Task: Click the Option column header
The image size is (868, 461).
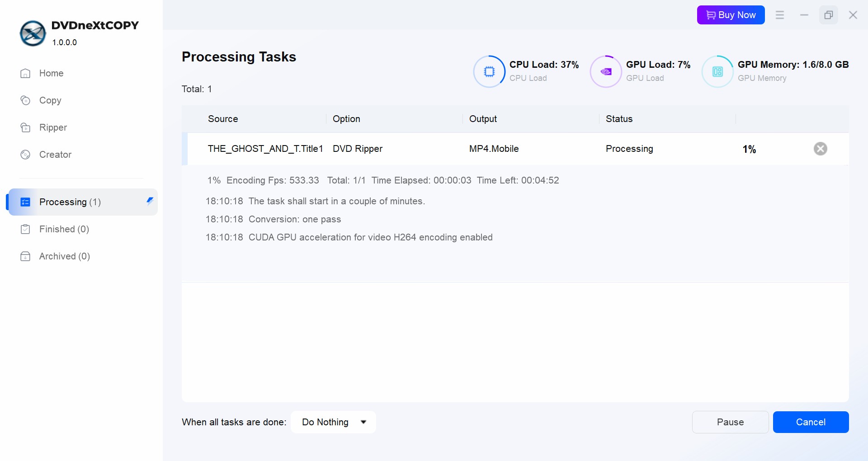Action: [346, 119]
